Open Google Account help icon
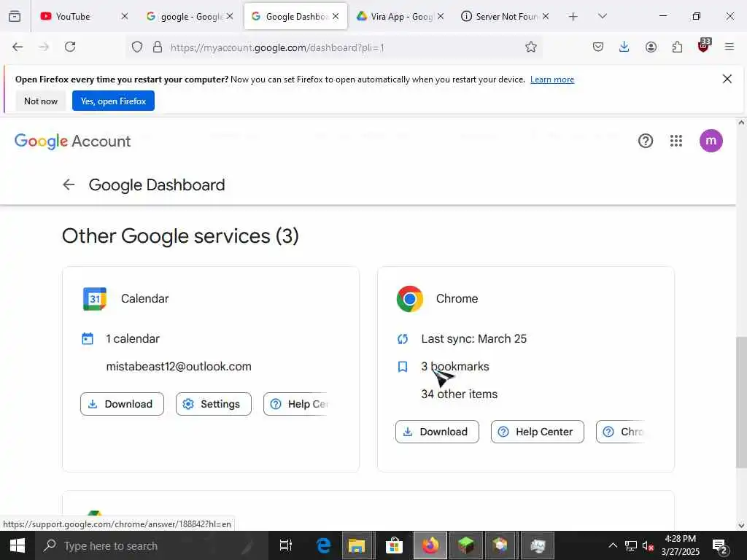The width and height of the screenshot is (747, 560). pyautogui.click(x=646, y=141)
